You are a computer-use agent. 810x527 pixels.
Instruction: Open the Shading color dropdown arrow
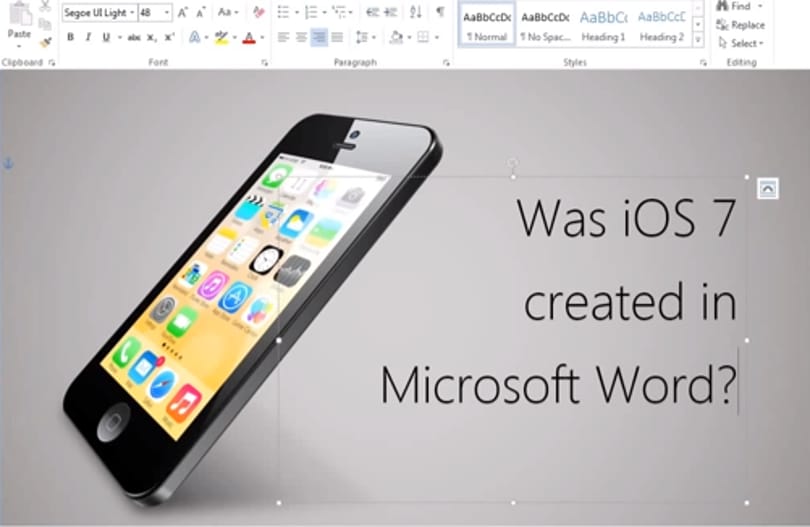(410, 37)
